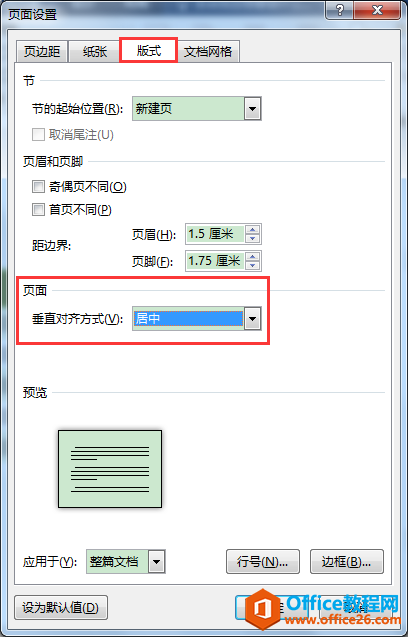
Task: Increase footer distance with up arrow
Action: (253, 257)
